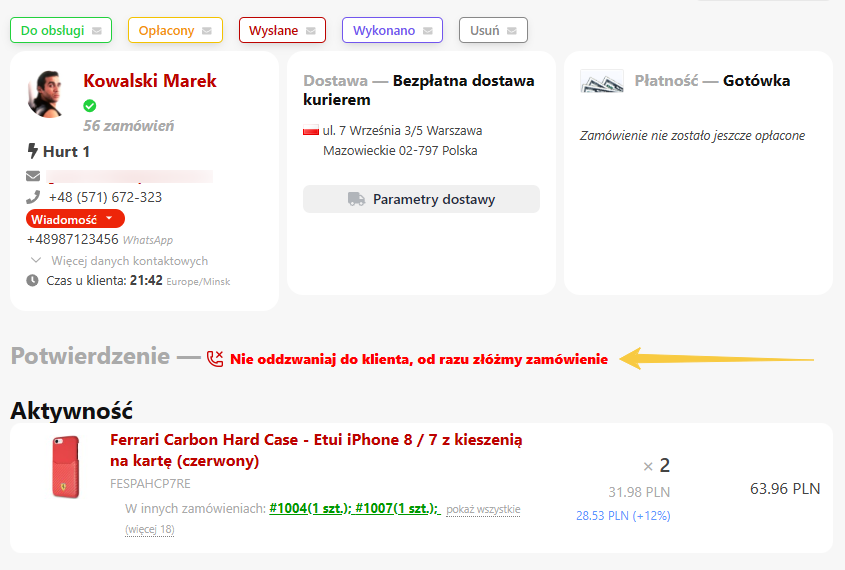845x570 pixels.
Task: Click the lightning bolt icon next to Hurt 1
Action: [x=32, y=151]
